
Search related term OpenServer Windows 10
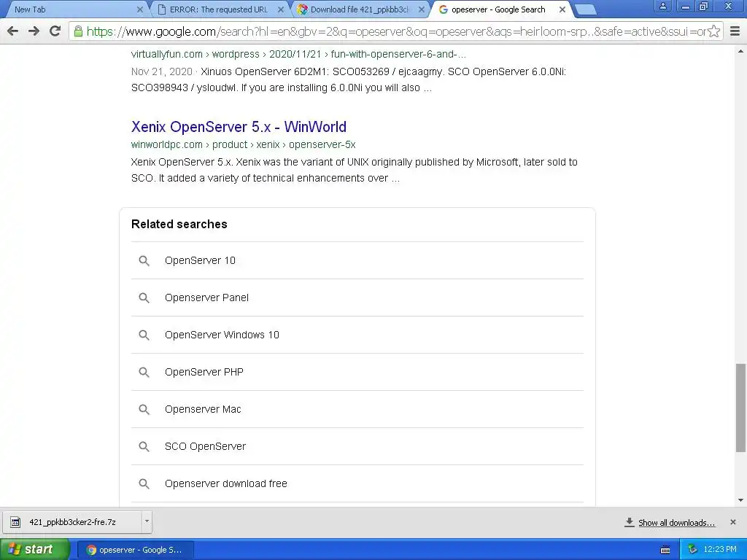pyautogui.click(x=222, y=335)
